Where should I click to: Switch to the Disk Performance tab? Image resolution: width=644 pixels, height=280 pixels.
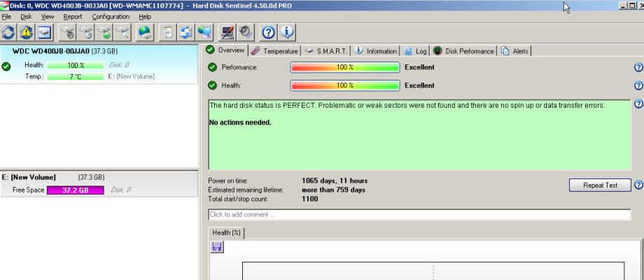tap(463, 51)
